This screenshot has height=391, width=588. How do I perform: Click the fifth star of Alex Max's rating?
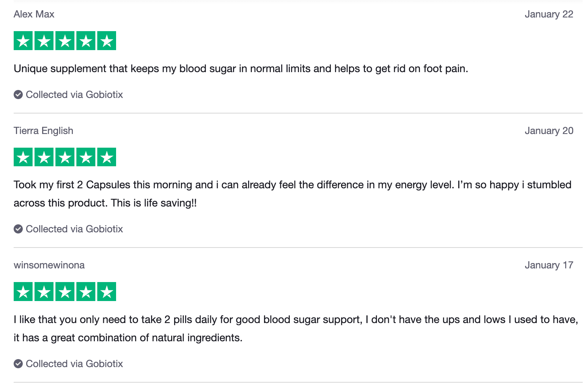[107, 41]
